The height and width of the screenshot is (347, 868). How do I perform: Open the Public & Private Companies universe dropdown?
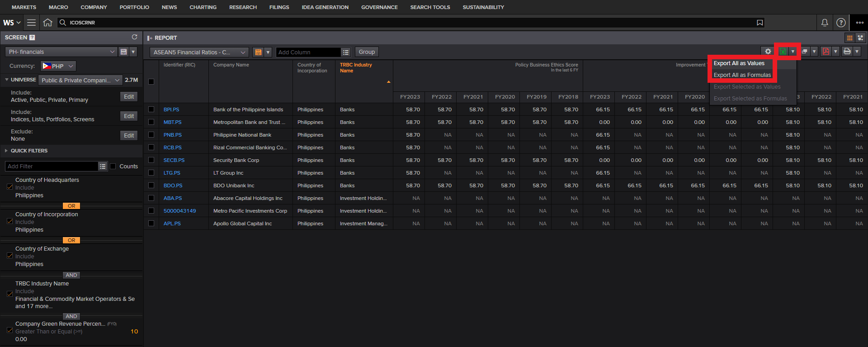(x=80, y=80)
